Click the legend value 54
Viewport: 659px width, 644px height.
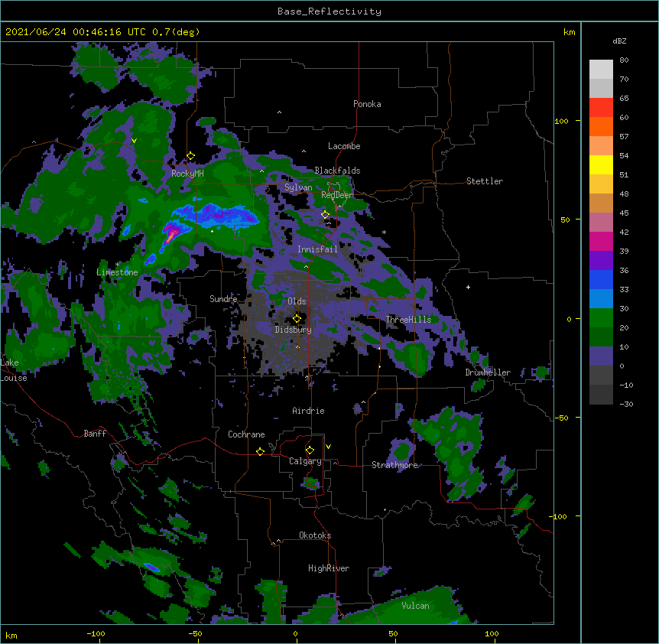[624, 156]
